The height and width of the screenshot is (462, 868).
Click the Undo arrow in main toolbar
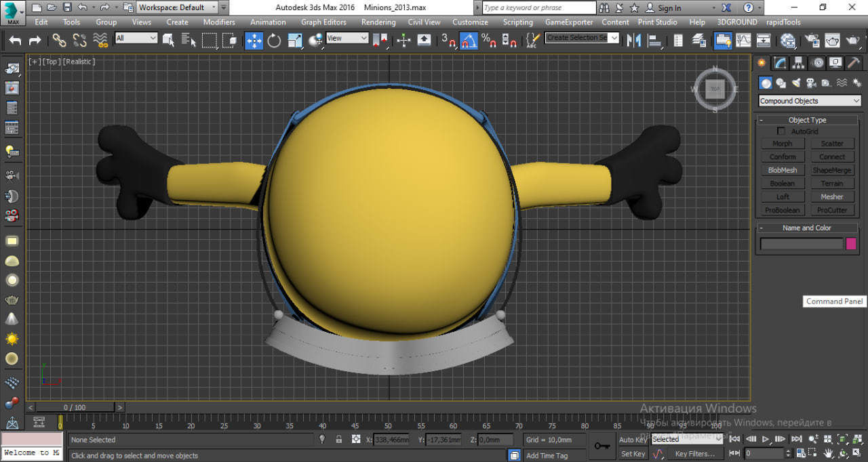coord(15,41)
